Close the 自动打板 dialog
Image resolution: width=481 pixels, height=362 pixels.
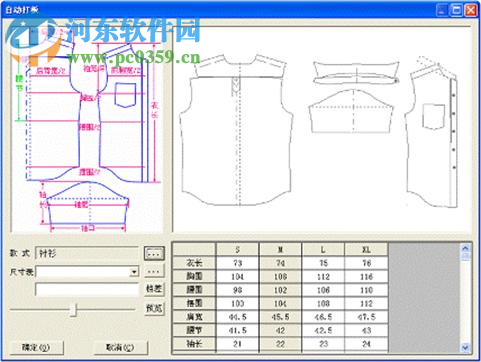470,10
